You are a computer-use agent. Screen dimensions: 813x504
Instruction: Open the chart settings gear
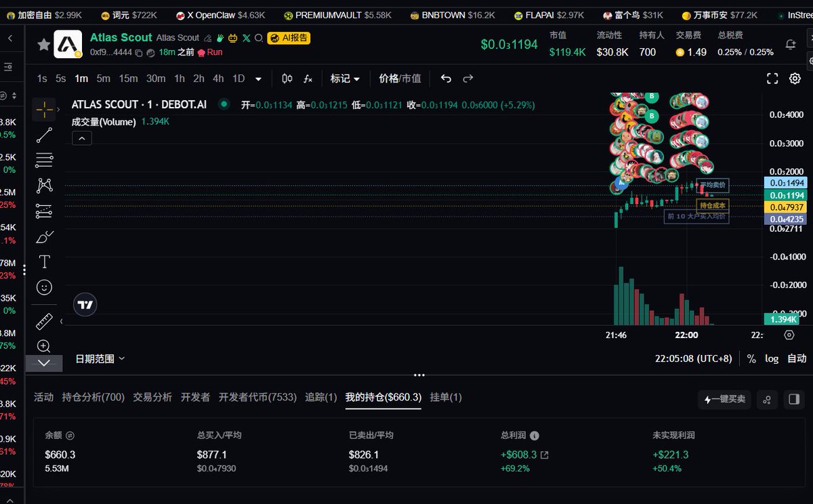[x=795, y=79]
